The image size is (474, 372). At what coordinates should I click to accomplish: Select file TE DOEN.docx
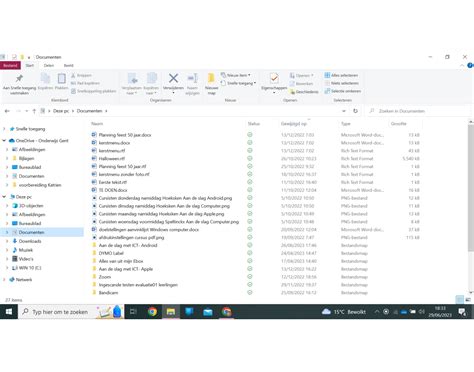113,190
